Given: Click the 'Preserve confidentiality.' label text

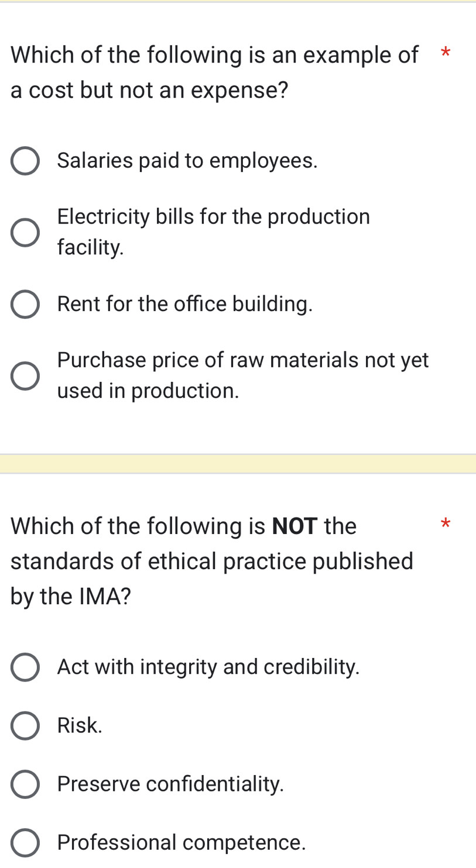Looking at the screenshot, I should [170, 784].
